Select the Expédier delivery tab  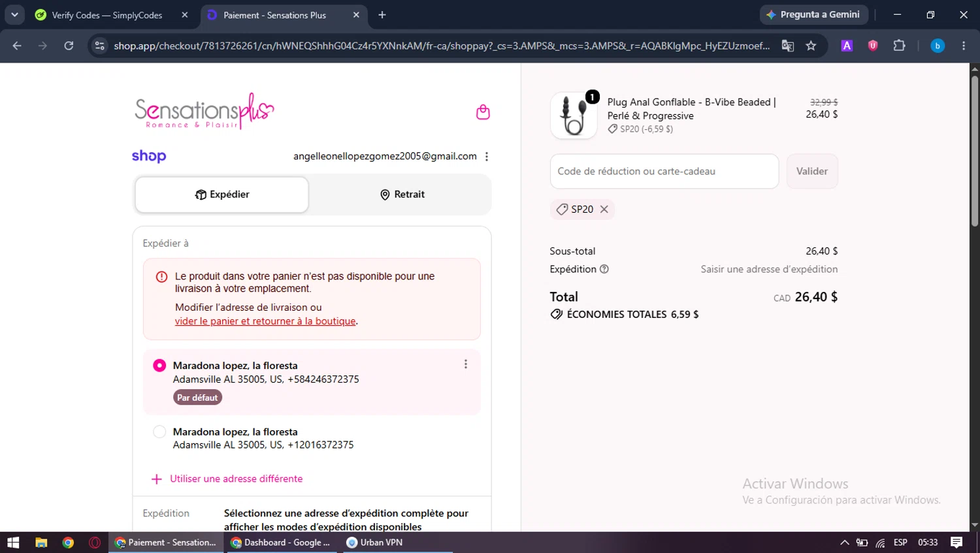(222, 195)
